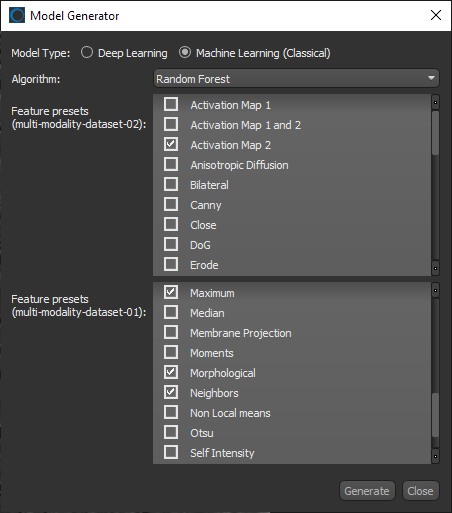Check the Median preset
Image resolution: width=452 pixels, height=513 pixels.
(171, 312)
